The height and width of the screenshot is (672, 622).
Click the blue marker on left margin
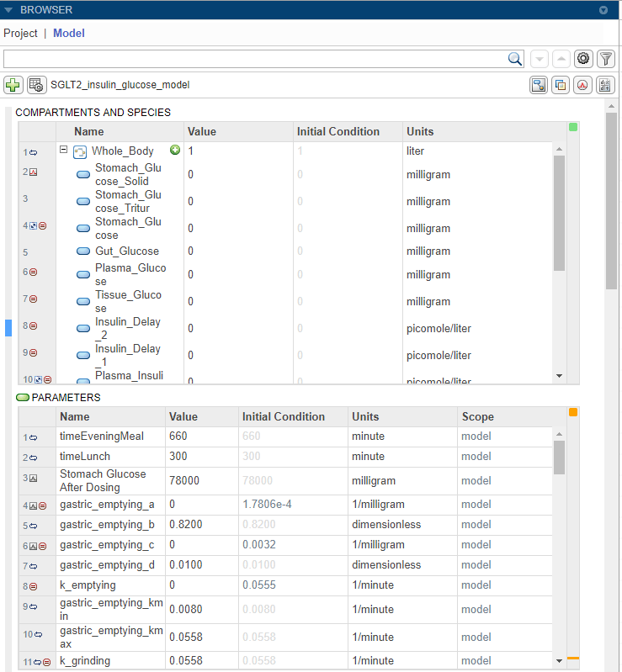8,328
